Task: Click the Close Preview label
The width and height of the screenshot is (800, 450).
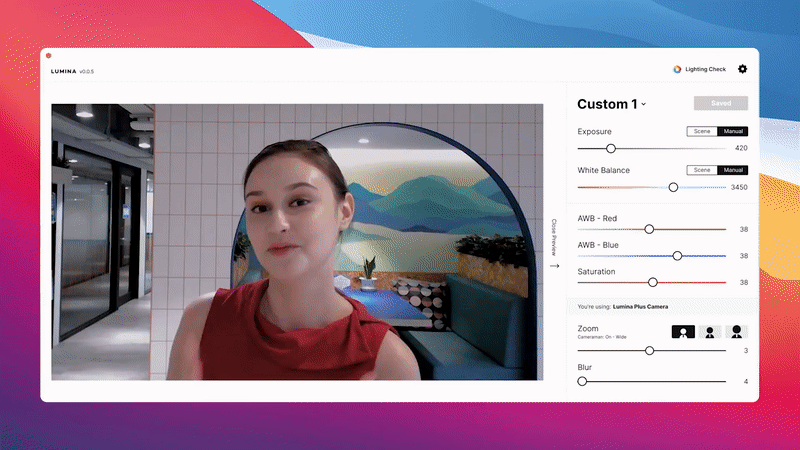Action: [x=554, y=237]
